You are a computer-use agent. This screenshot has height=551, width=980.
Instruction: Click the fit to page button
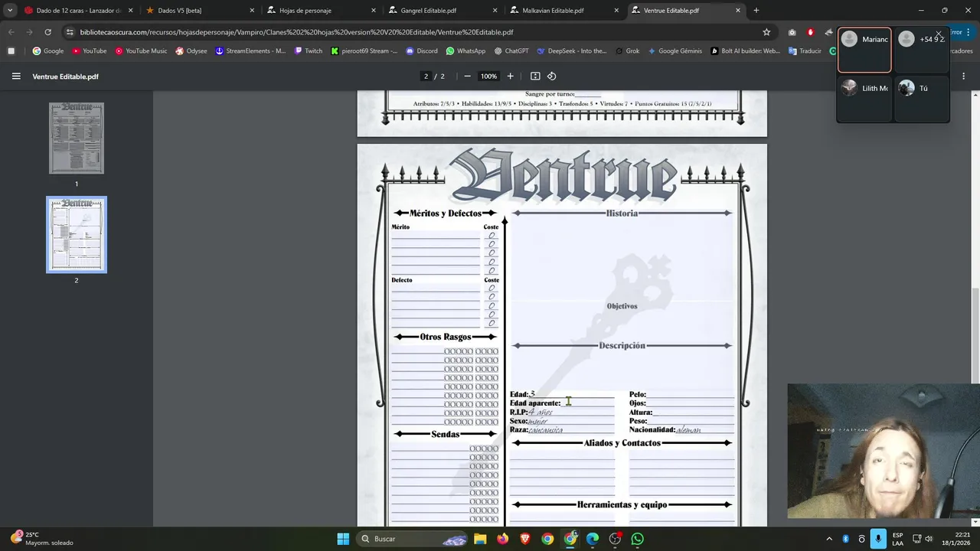tap(535, 77)
